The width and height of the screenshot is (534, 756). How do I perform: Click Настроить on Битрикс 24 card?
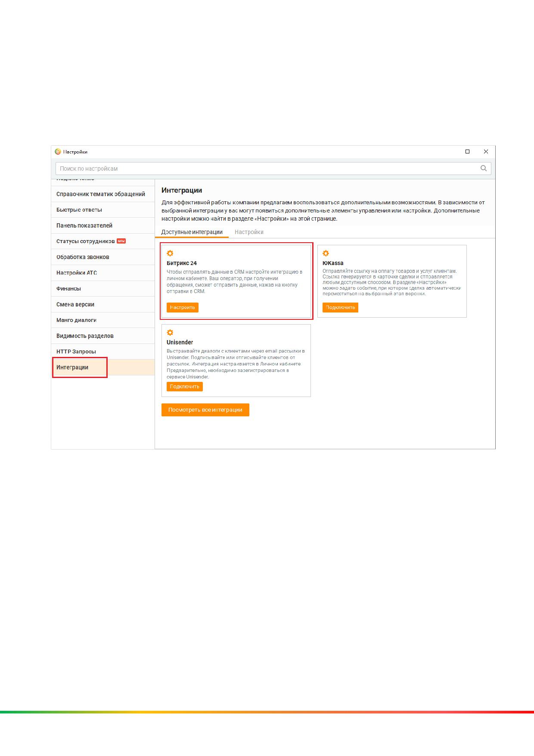pyautogui.click(x=183, y=307)
